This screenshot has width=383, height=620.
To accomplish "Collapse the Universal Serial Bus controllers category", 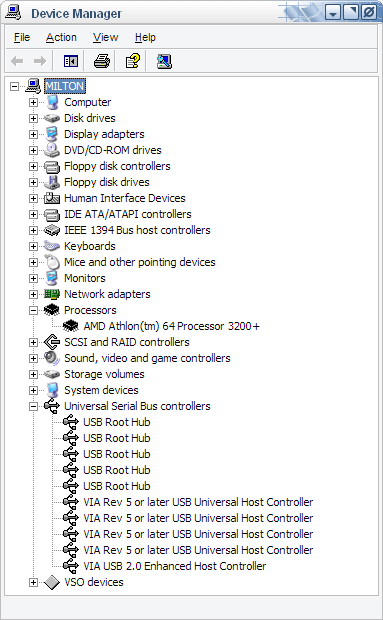I will point(34,406).
